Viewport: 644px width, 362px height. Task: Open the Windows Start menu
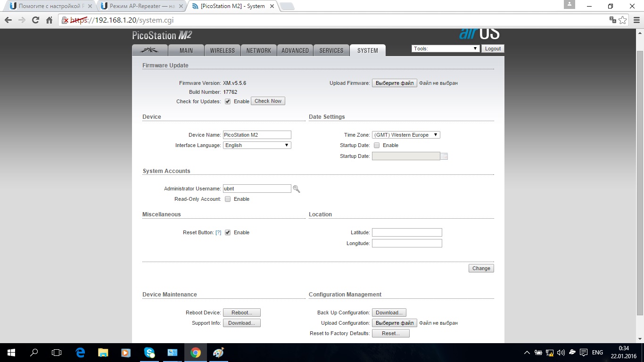[11, 352]
